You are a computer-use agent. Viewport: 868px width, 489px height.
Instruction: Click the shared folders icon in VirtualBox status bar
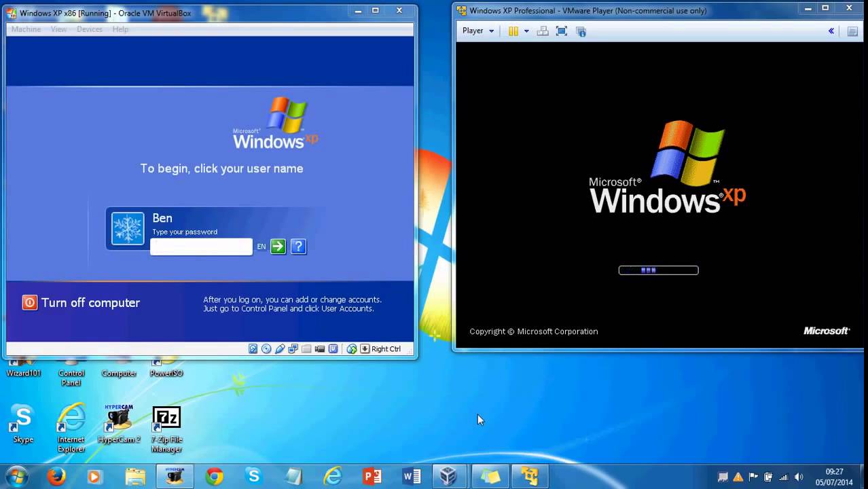tap(306, 349)
